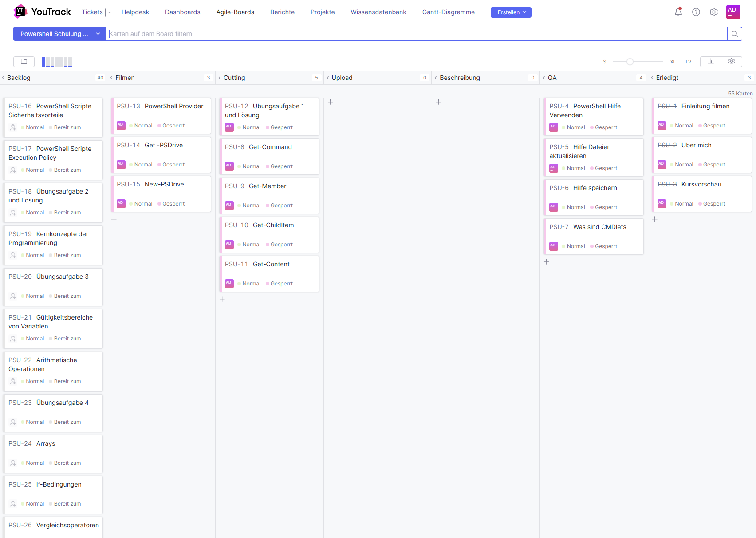Click the sprint column overview indicator
The height and width of the screenshot is (538, 756).
(57, 62)
